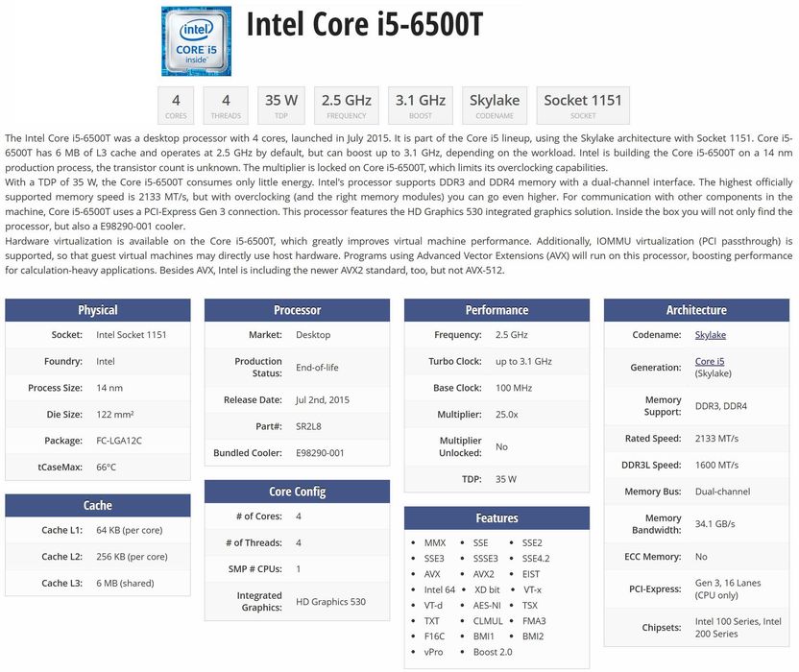This screenshot has height=672, width=799.
Task: Click the Core Config section header
Action: coord(297,492)
